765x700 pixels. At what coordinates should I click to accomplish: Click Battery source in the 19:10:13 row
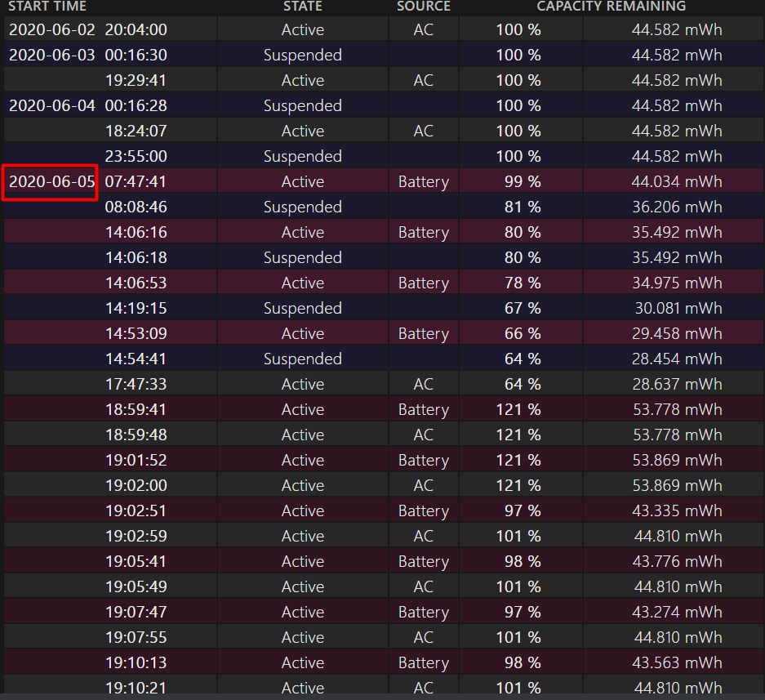(x=424, y=663)
